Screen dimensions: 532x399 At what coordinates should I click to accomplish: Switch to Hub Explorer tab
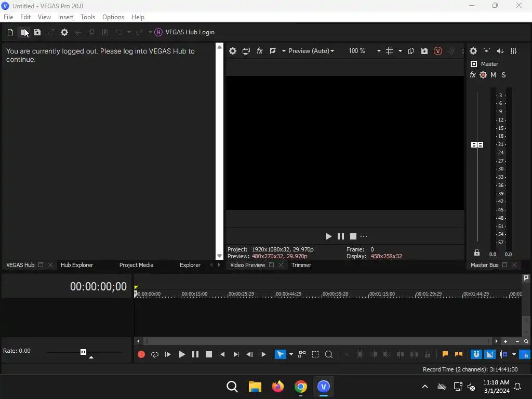(x=77, y=265)
